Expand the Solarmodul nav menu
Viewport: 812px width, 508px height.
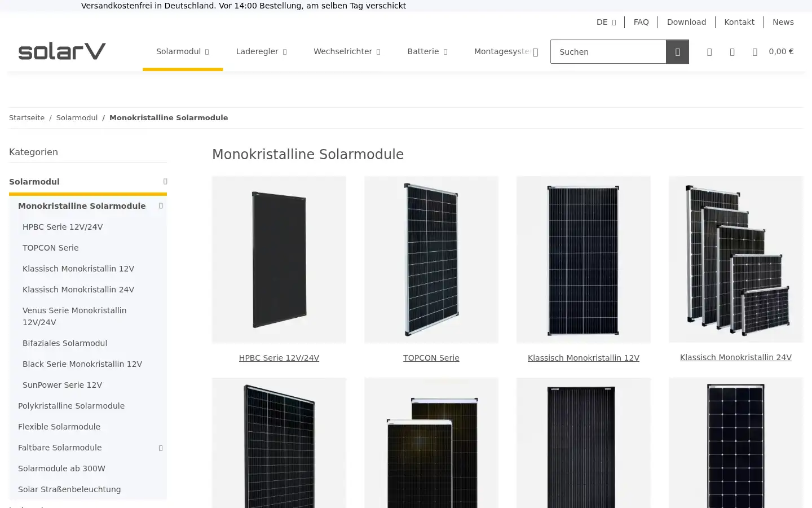click(x=183, y=51)
